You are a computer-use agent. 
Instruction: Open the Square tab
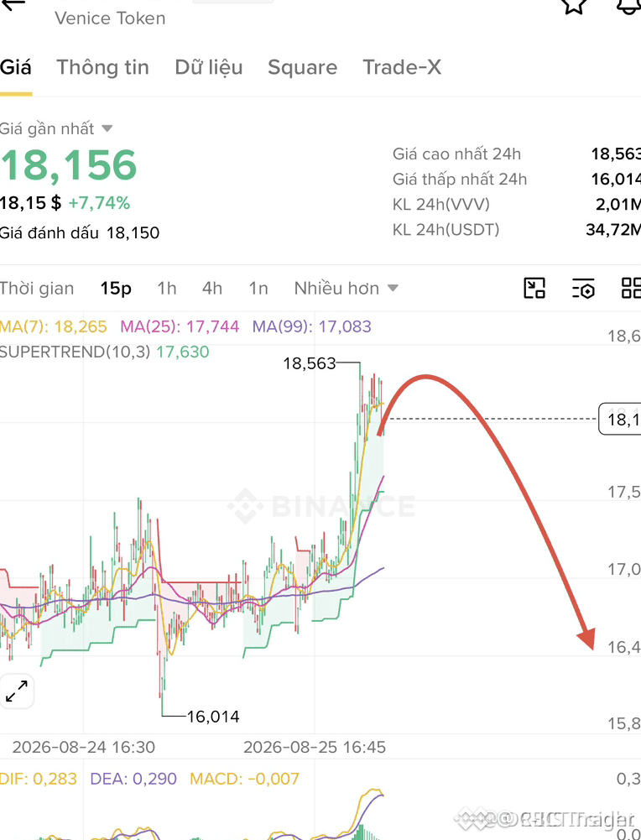pyautogui.click(x=303, y=67)
